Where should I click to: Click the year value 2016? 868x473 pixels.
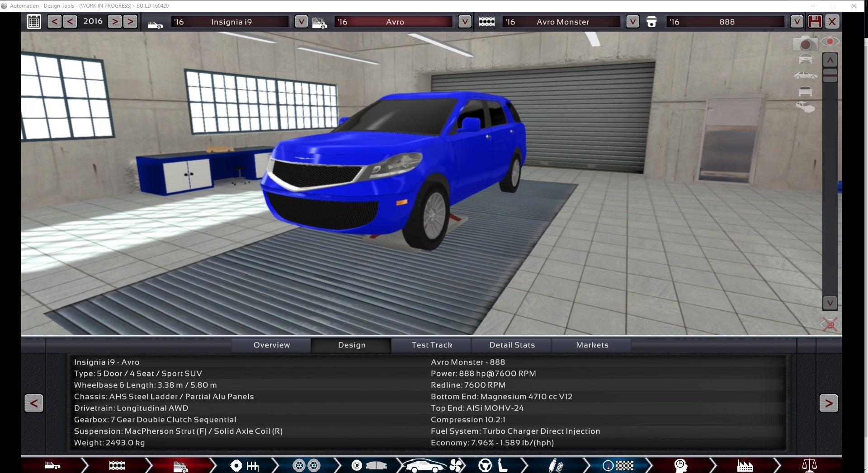tap(93, 21)
